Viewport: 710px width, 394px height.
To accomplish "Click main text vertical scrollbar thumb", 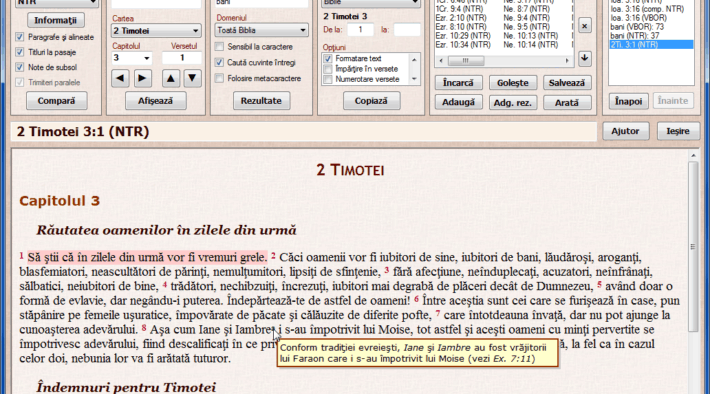I will coord(693,247).
